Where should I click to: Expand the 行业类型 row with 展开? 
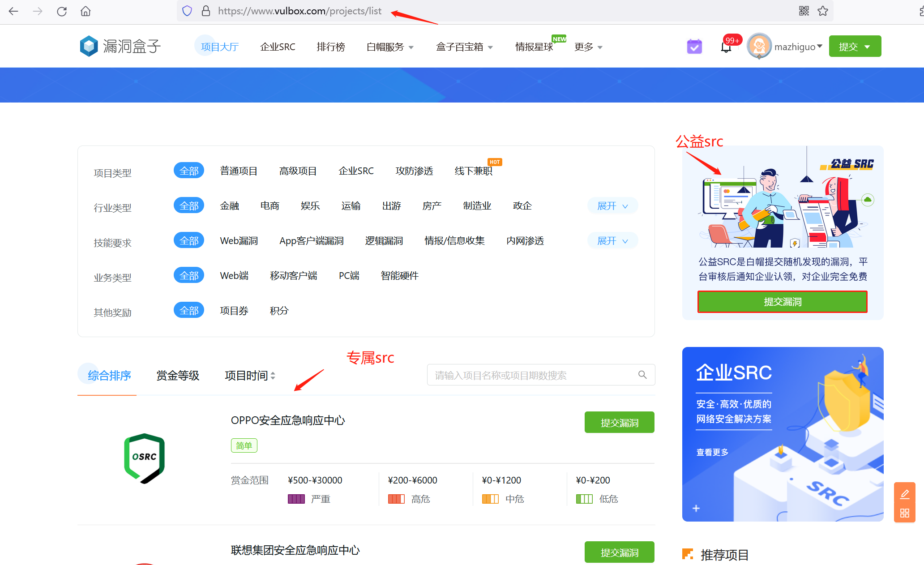click(612, 205)
